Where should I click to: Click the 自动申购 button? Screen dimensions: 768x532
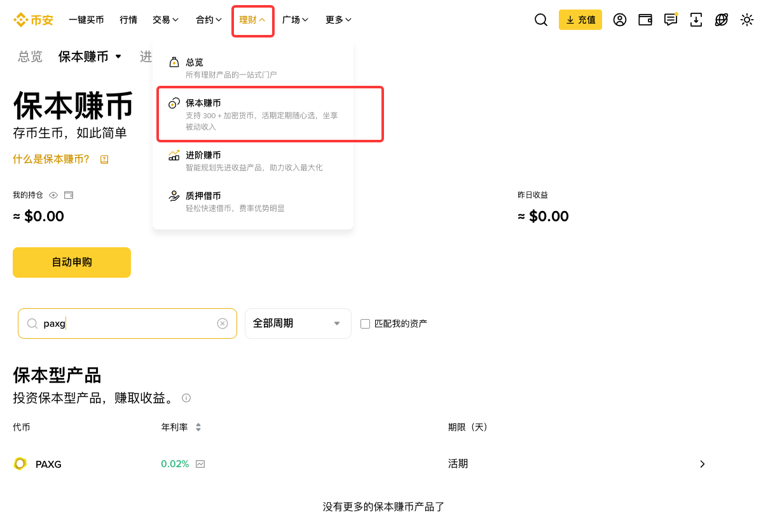pos(71,263)
